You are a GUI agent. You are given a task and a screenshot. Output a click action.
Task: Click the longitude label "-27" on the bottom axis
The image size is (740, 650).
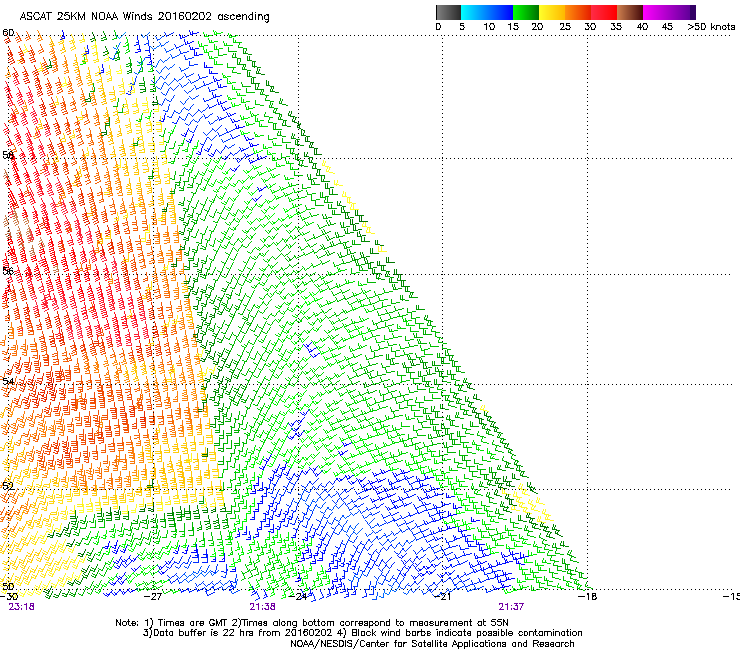[x=153, y=597]
